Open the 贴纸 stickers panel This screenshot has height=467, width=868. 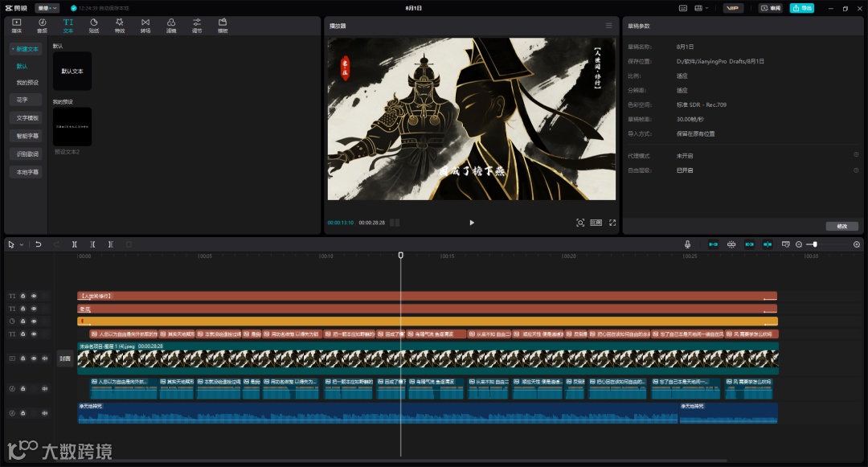pos(93,25)
